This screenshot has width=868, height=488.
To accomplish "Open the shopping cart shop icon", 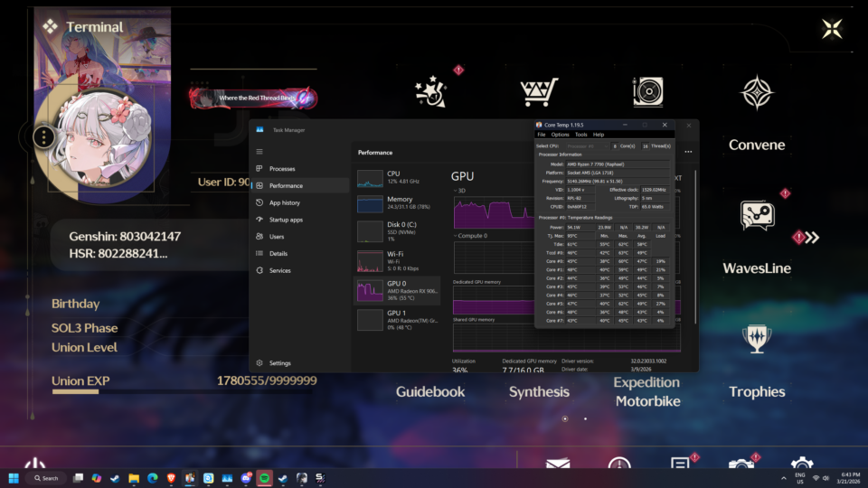I will [x=539, y=92].
